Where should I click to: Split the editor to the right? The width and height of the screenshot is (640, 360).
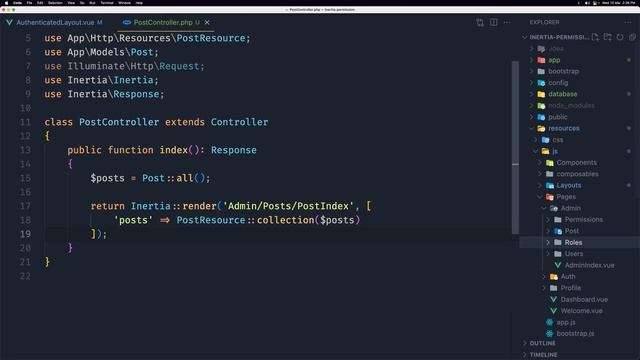coord(493,22)
